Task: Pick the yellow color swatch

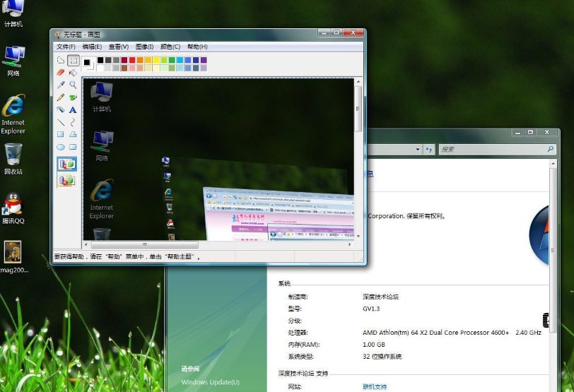Action: pyautogui.click(x=156, y=60)
